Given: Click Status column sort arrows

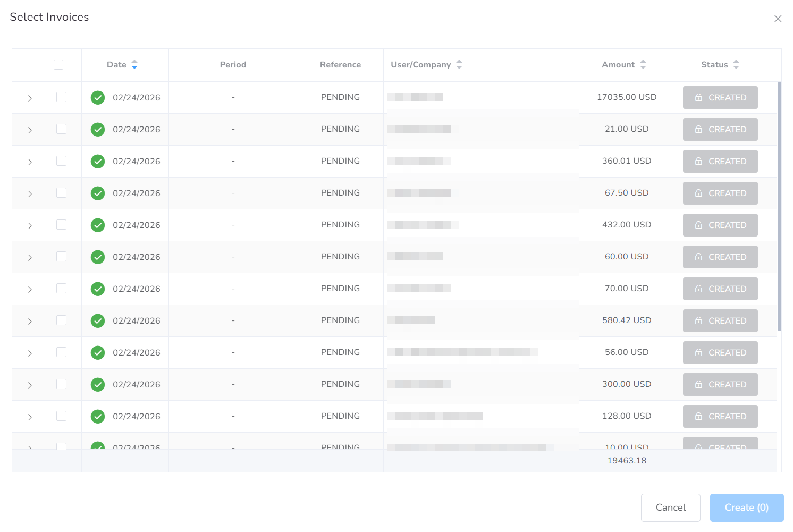Looking at the screenshot, I should (x=736, y=65).
